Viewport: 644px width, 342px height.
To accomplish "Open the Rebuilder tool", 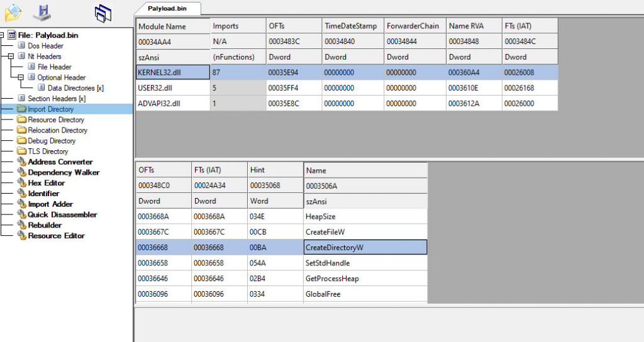I will (x=45, y=225).
